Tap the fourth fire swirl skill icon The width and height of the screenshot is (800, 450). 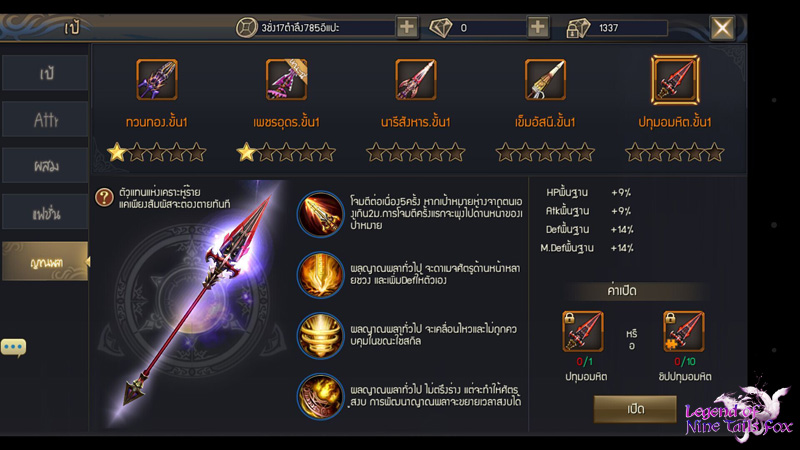[x=320, y=396]
